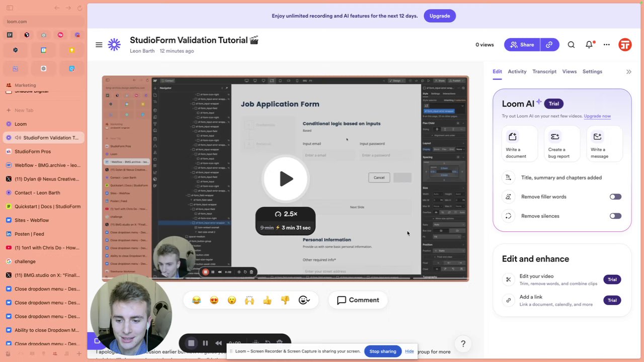
Task: Switch to Quickstart | Docs | StudioForm tab
Action: coord(44,206)
